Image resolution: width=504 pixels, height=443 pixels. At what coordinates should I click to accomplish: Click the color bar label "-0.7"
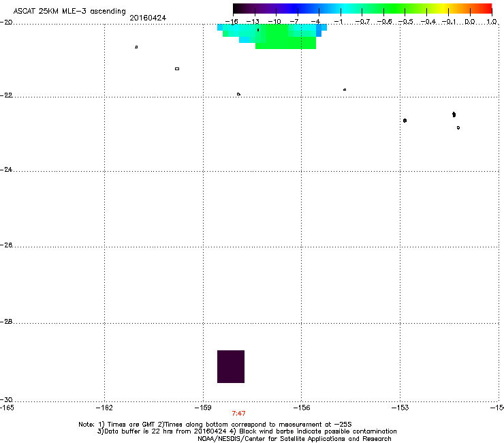(x=362, y=22)
